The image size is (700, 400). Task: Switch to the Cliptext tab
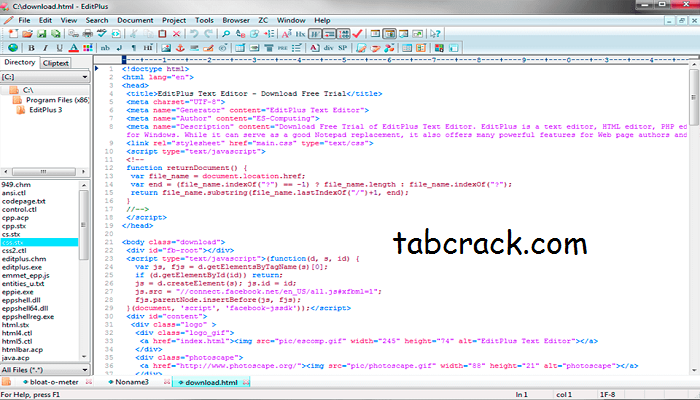55,63
